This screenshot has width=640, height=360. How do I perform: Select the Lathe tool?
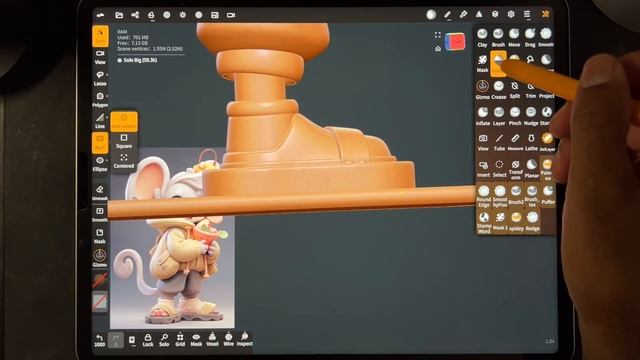point(531,142)
